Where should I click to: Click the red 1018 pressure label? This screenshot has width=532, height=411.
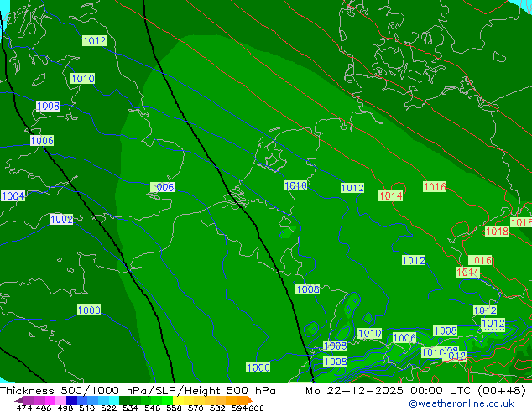(497, 232)
